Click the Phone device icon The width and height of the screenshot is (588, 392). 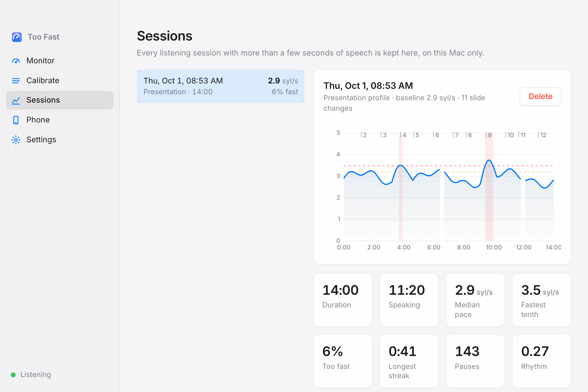click(x=16, y=120)
